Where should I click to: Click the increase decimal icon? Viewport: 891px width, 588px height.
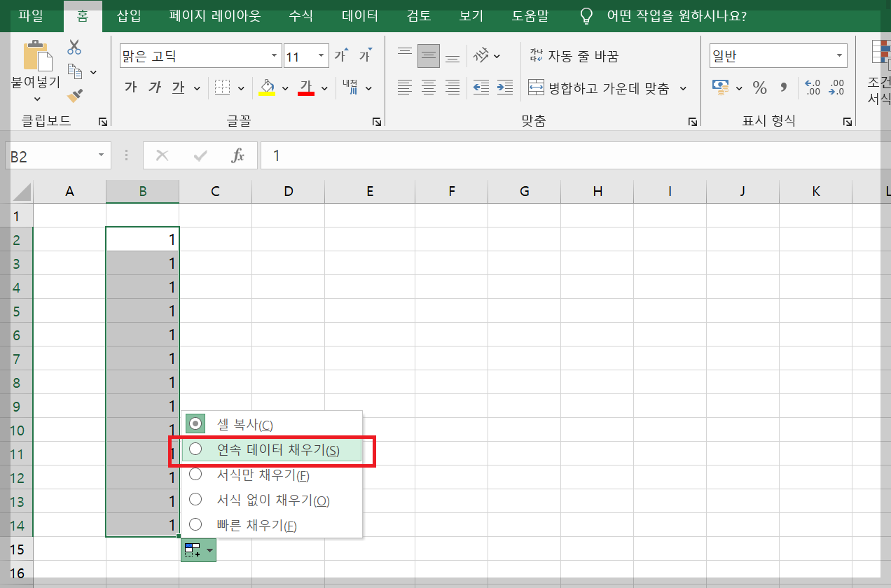tap(813, 87)
